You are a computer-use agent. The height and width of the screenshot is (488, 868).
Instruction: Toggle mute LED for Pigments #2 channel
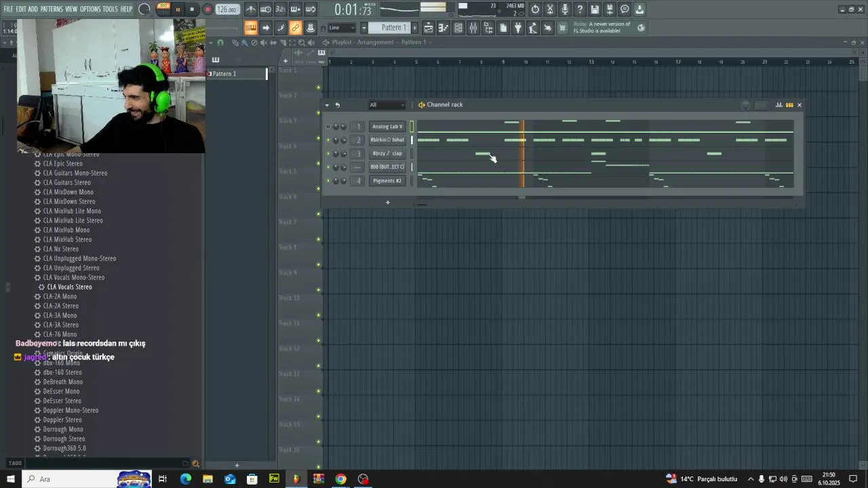click(x=328, y=181)
